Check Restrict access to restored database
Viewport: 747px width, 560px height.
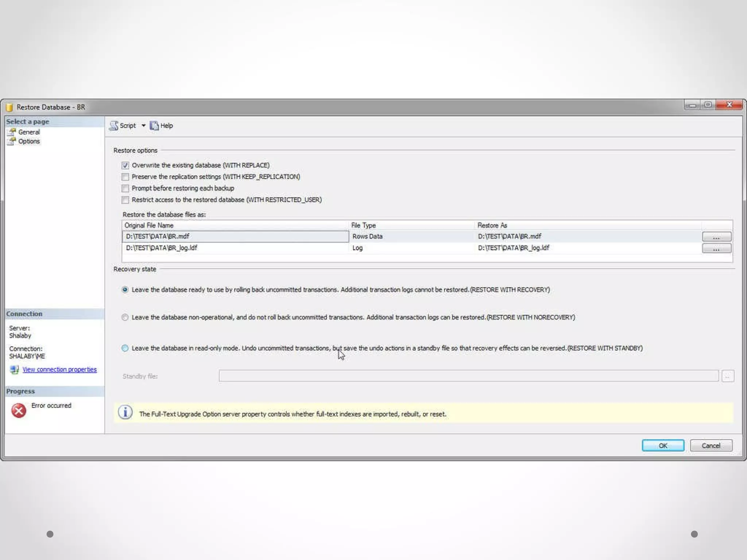click(125, 200)
